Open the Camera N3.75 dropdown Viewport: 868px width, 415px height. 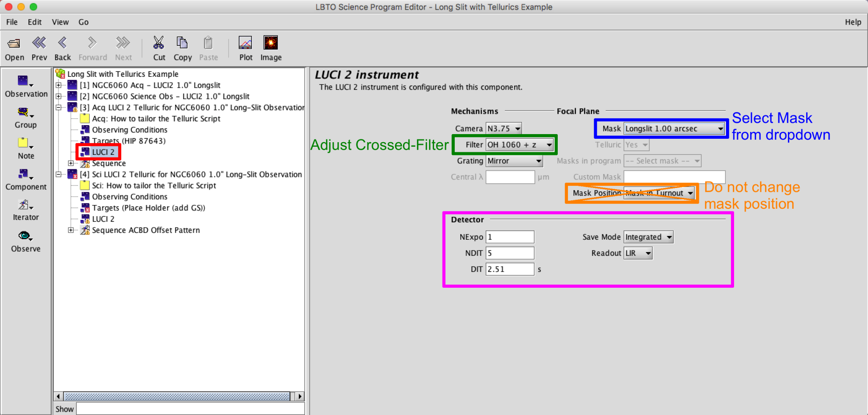(x=504, y=128)
